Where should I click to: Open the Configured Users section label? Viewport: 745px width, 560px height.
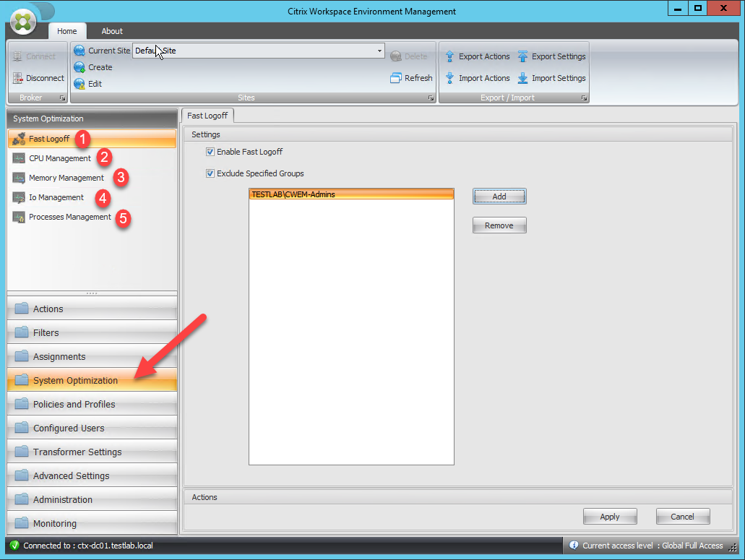coord(69,428)
